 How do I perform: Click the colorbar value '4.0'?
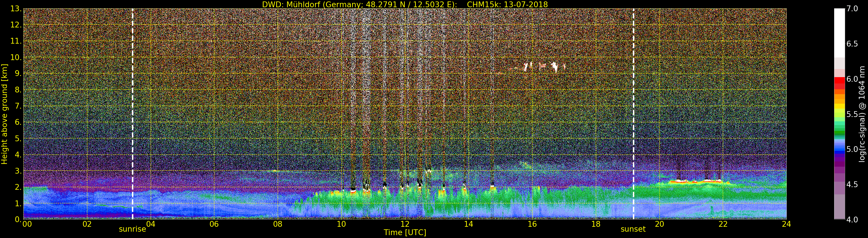pyautogui.click(x=852, y=220)
